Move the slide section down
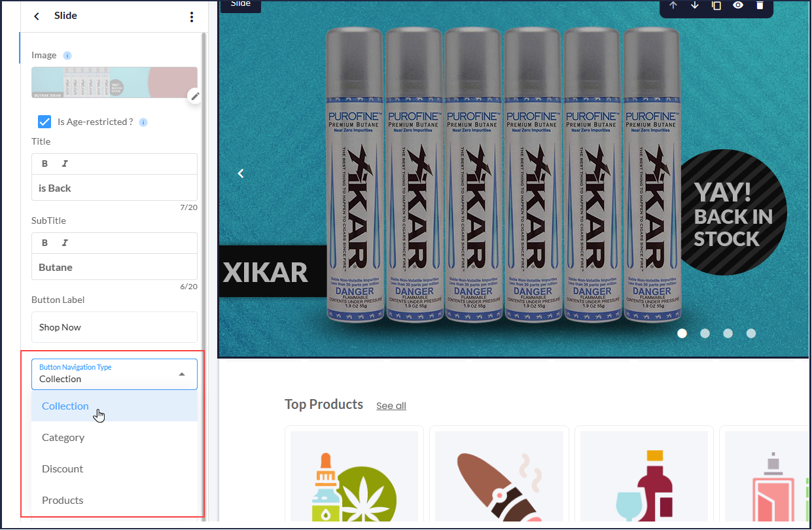The width and height of the screenshot is (812, 530). (x=695, y=5)
